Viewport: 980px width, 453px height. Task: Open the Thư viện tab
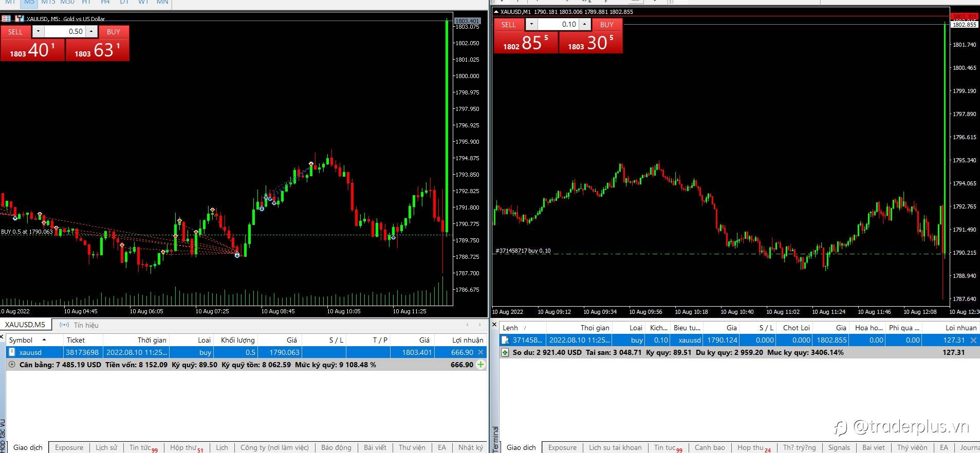[412, 447]
